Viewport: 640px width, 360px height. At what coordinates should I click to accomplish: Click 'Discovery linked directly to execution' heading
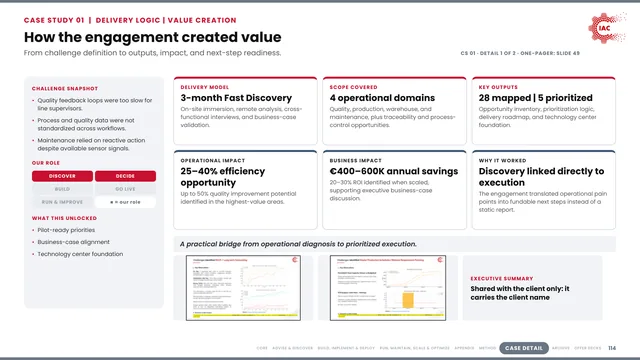541,177
